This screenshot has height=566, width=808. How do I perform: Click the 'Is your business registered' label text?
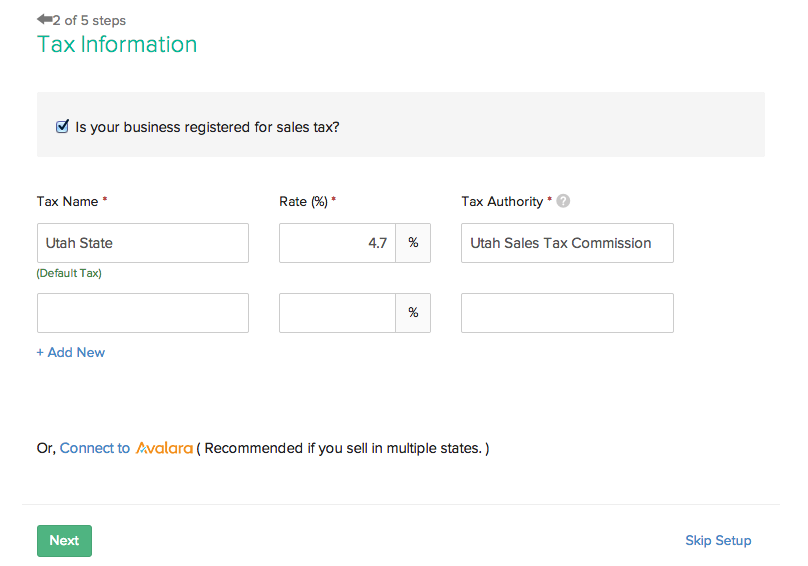207,127
